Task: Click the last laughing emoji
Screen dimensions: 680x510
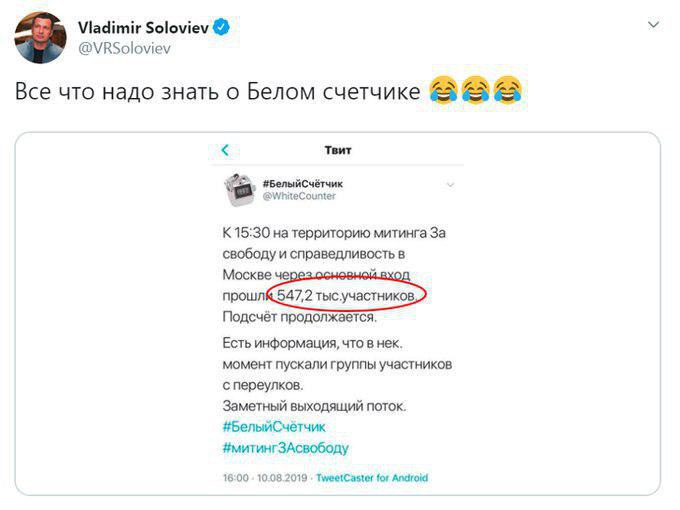Action: pyautogui.click(x=508, y=93)
